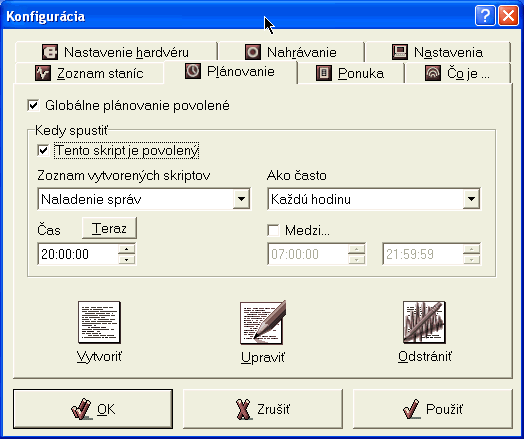524x439 pixels.
Task: Click the menu icon on Ponuka tab
Action: point(324,73)
